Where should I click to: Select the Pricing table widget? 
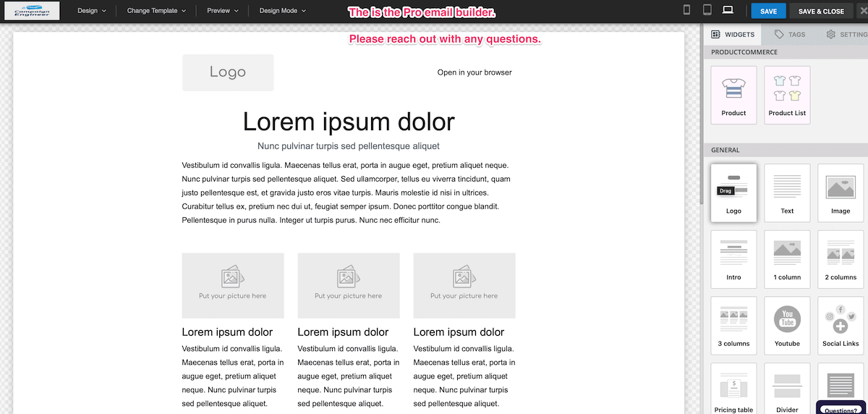coord(733,389)
